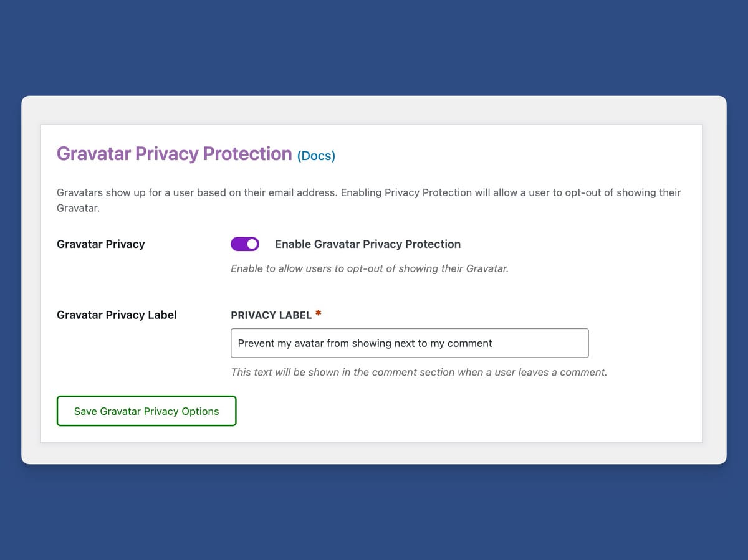Click the italic hint below the text field
This screenshot has height=560, width=748.
click(418, 372)
